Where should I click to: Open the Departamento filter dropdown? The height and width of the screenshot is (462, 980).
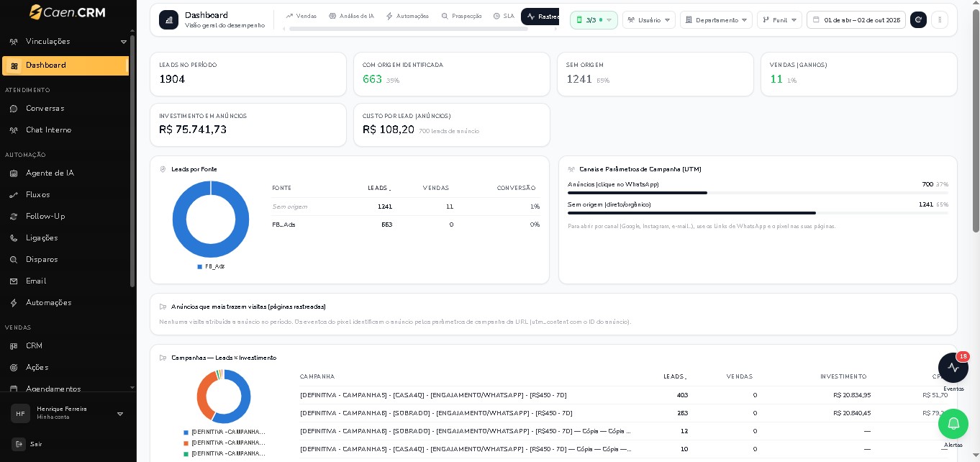(x=716, y=20)
